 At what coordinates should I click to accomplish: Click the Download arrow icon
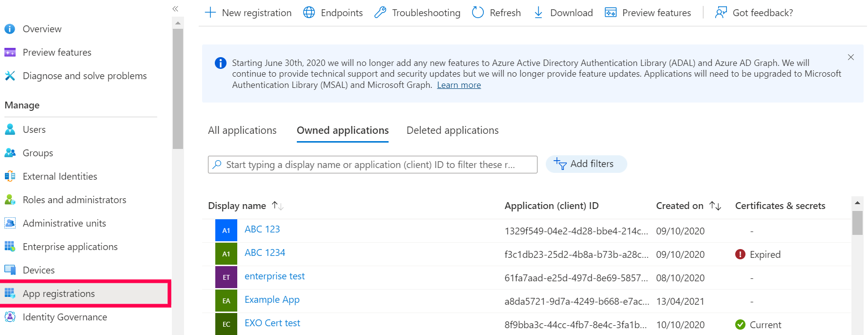538,13
